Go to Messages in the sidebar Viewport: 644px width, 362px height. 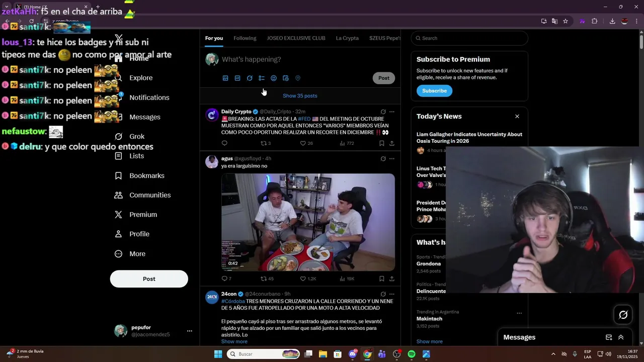[144, 117]
